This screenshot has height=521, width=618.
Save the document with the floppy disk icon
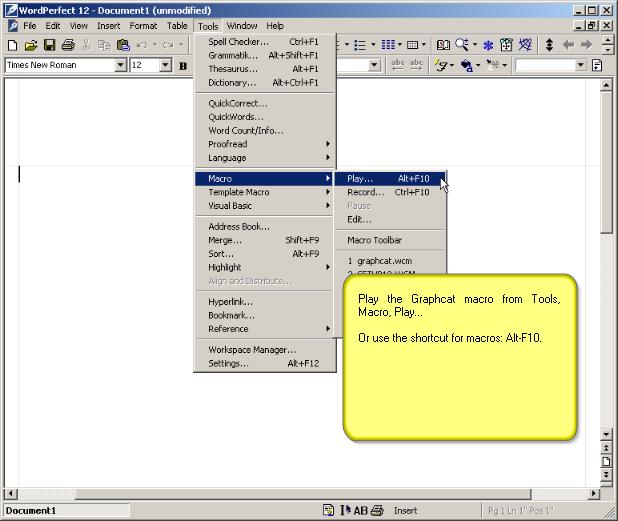coord(49,45)
